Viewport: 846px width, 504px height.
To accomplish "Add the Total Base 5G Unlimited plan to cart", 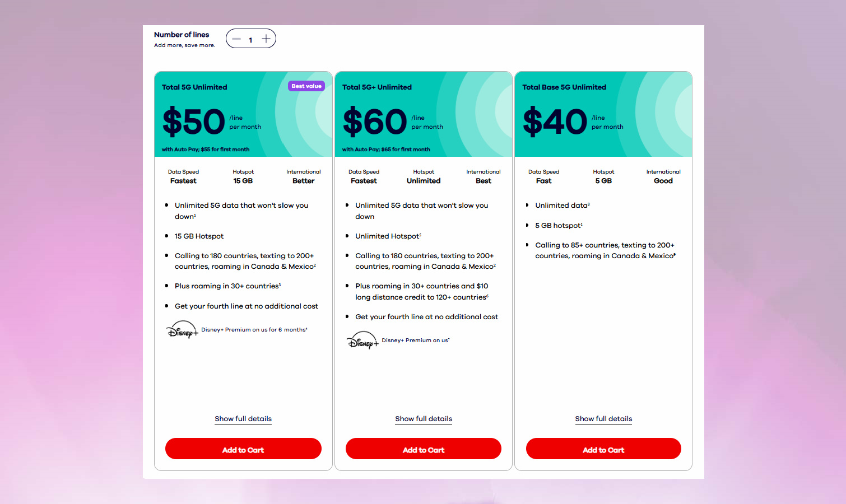I will 603,449.
